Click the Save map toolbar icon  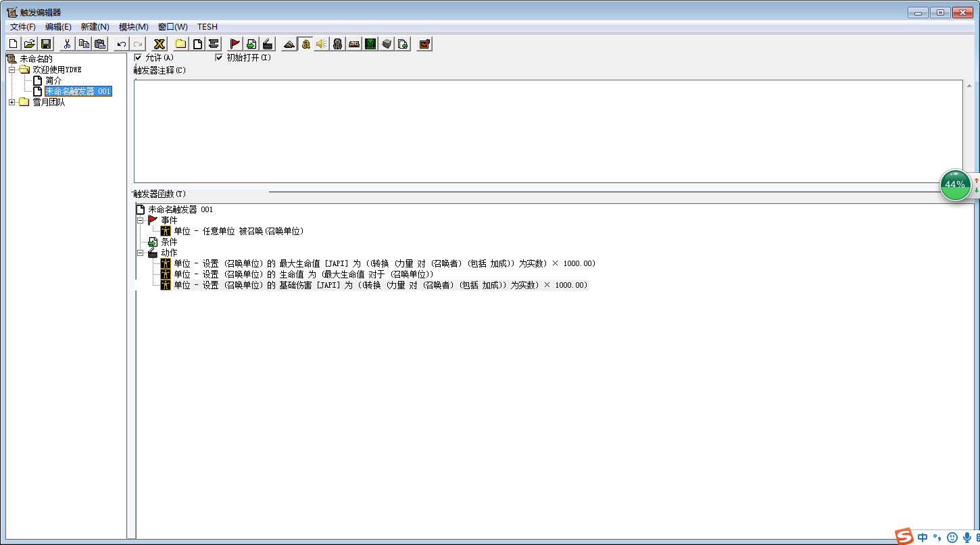tap(46, 44)
